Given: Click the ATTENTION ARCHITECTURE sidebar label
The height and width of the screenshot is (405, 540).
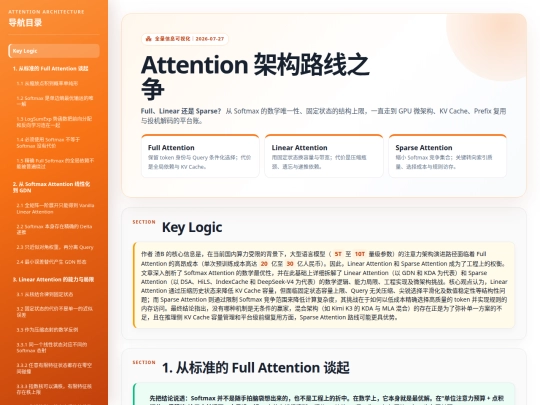Looking at the screenshot, I should tap(46, 12).
